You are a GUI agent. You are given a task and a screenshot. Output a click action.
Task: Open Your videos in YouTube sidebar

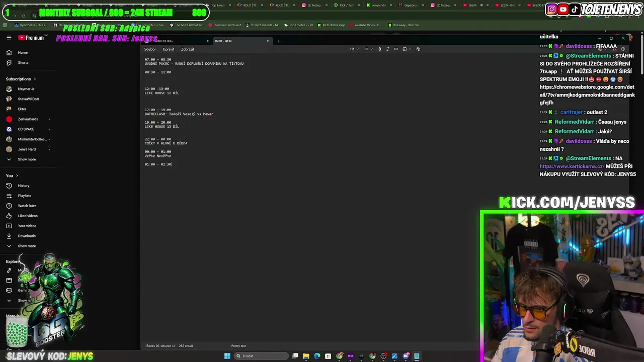pyautogui.click(x=27, y=226)
